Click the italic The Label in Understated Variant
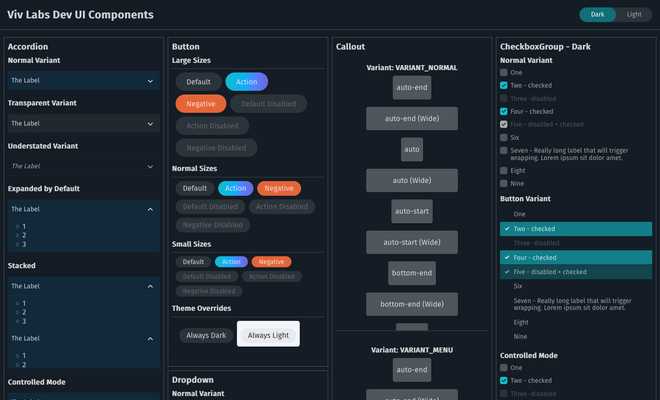The image size is (660, 400). coord(26,166)
